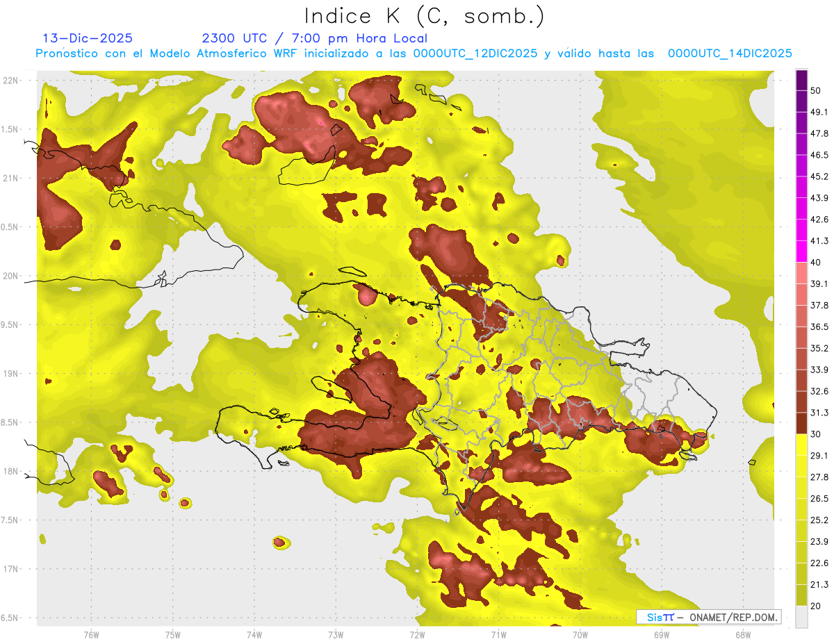834x644 pixels.
Task: Click the legend value "22.6"
Action: (x=819, y=563)
